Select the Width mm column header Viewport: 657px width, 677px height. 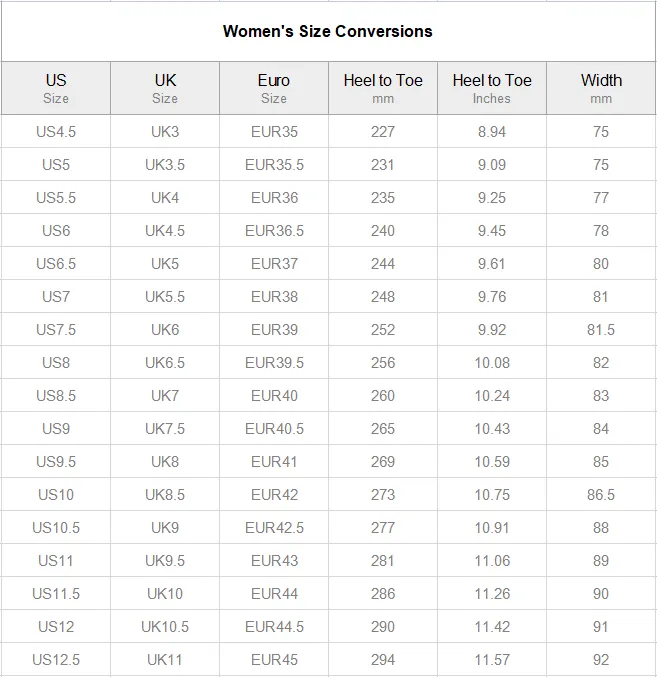(x=601, y=88)
